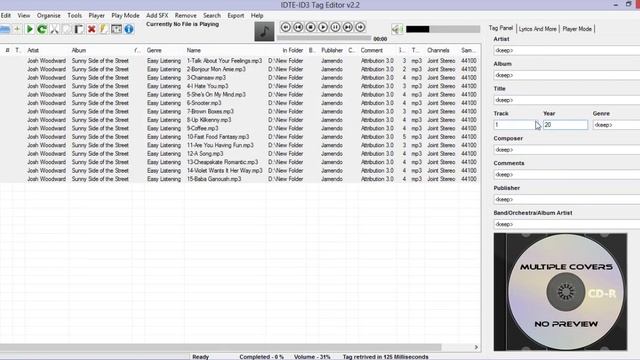The width and height of the screenshot is (640, 360).
Task: Switch to Lyrics And More tab
Action: [538, 29]
